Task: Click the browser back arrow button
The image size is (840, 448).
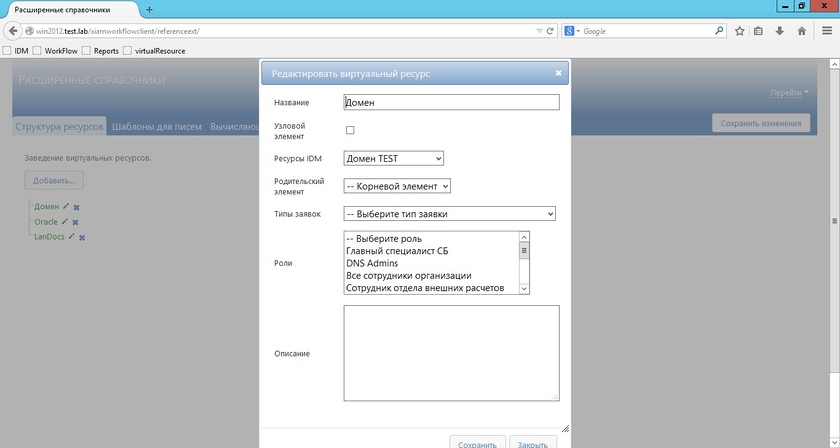Action: click(x=13, y=31)
